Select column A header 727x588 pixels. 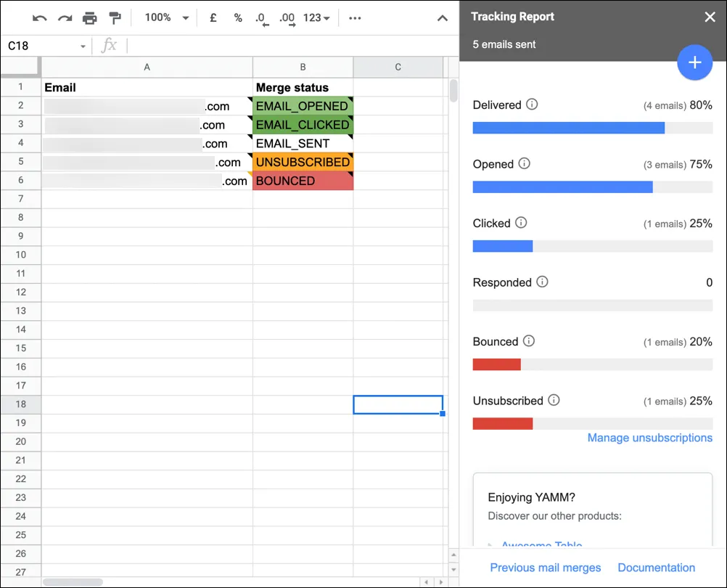coord(147,68)
